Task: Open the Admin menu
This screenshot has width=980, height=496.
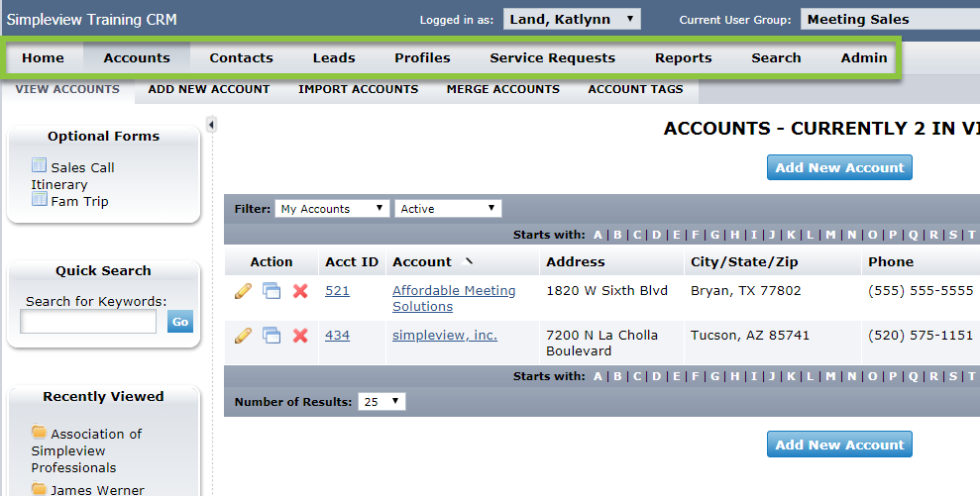Action: [x=864, y=58]
